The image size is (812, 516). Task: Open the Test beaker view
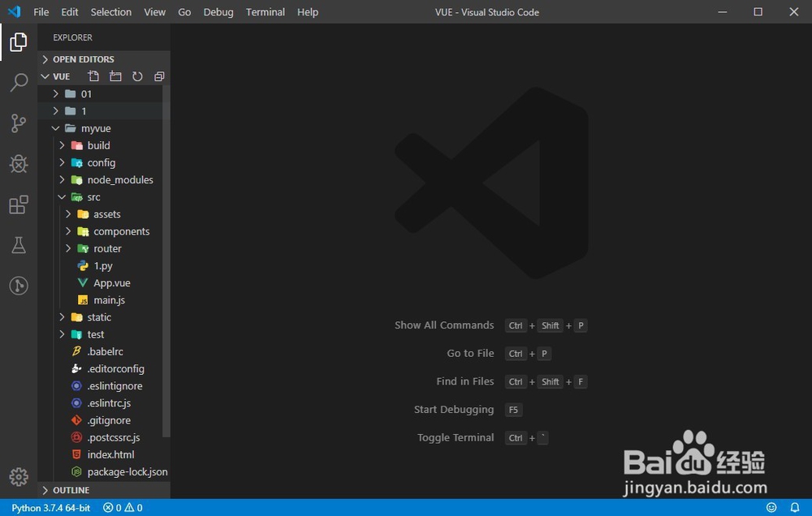click(x=19, y=245)
